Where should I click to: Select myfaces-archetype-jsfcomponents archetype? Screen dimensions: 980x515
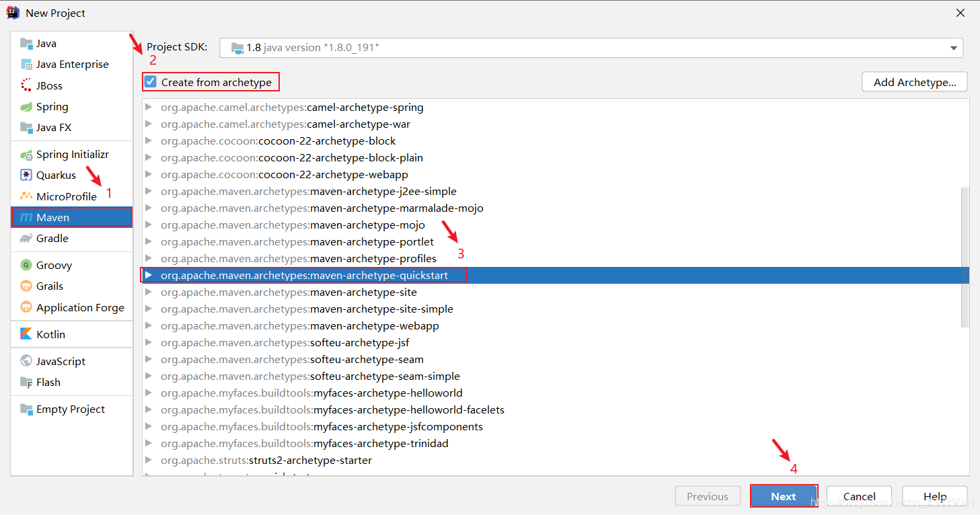click(x=556, y=427)
